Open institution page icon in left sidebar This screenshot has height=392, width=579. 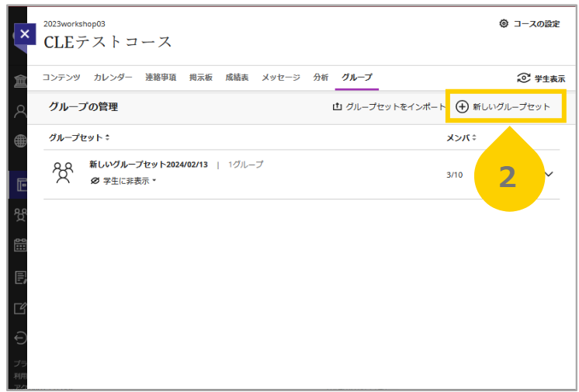coord(20,81)
